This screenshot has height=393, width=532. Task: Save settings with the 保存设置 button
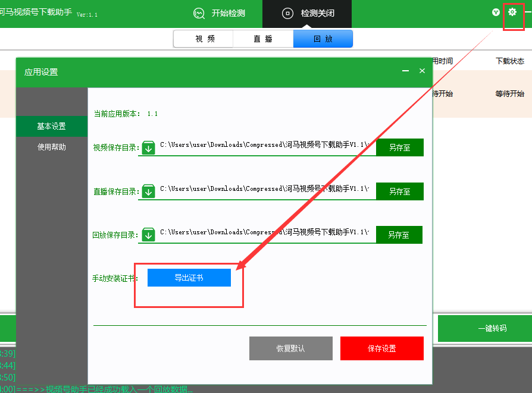[x=381, y=348]
